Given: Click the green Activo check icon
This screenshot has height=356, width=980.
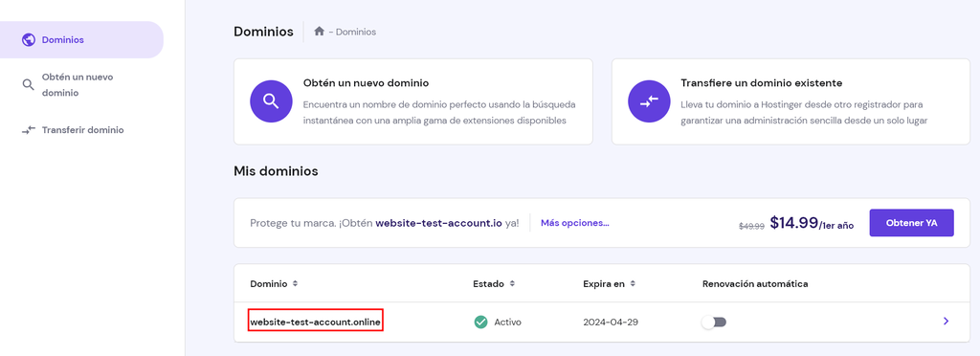Looking at the screenshot, I should pos(480,323).
